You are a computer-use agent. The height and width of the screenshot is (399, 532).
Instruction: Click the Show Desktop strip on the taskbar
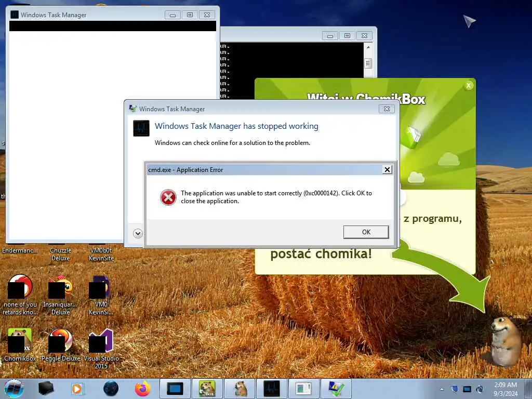tap(529, 389)
